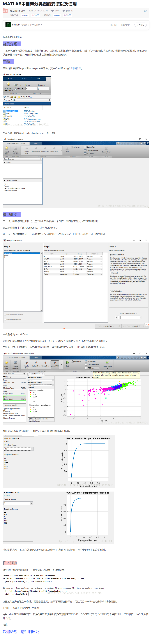Click Scatter Plot icon in untrained Classification Learner
Viewport: 152px width, 644px height.
tap(85, 147)
